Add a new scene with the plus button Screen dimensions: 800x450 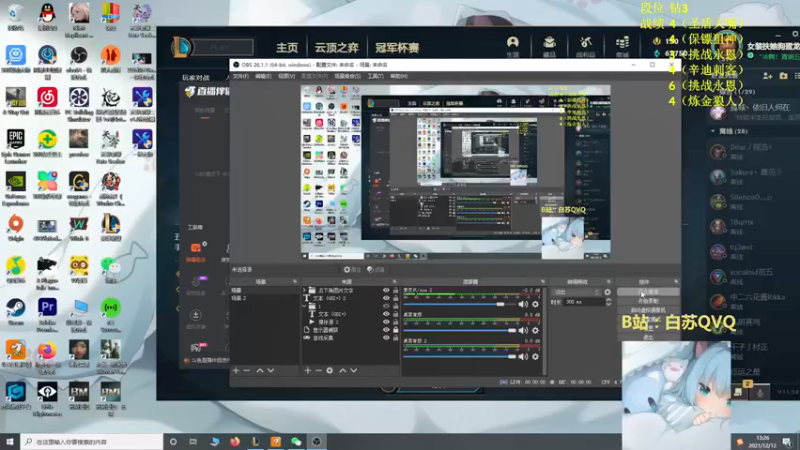coord(236,370)
